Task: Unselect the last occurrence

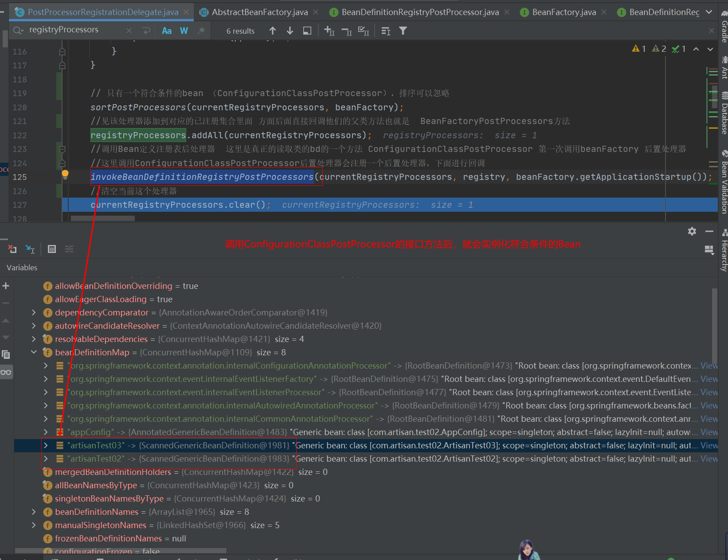Action: [347, 31]
